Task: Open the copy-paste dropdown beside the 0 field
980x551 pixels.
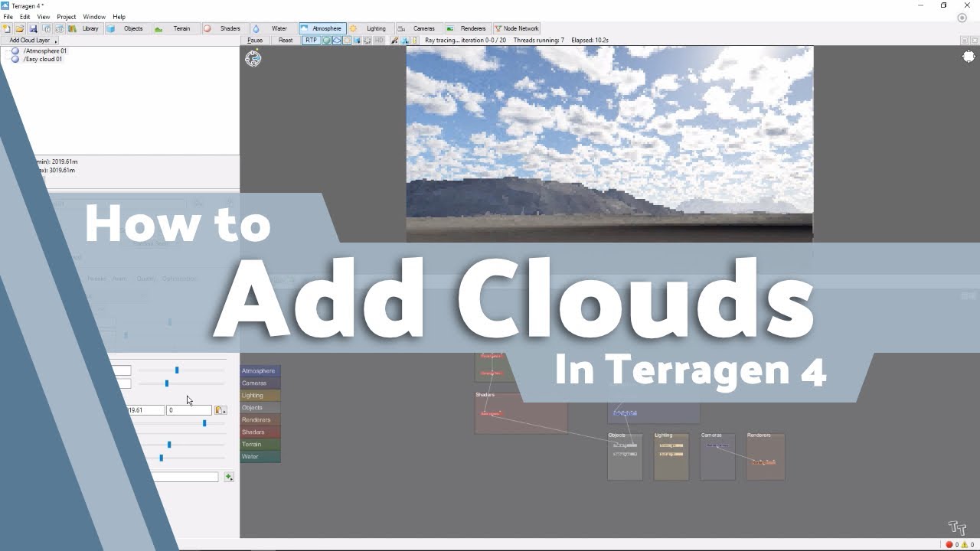Action: (220, 410)
